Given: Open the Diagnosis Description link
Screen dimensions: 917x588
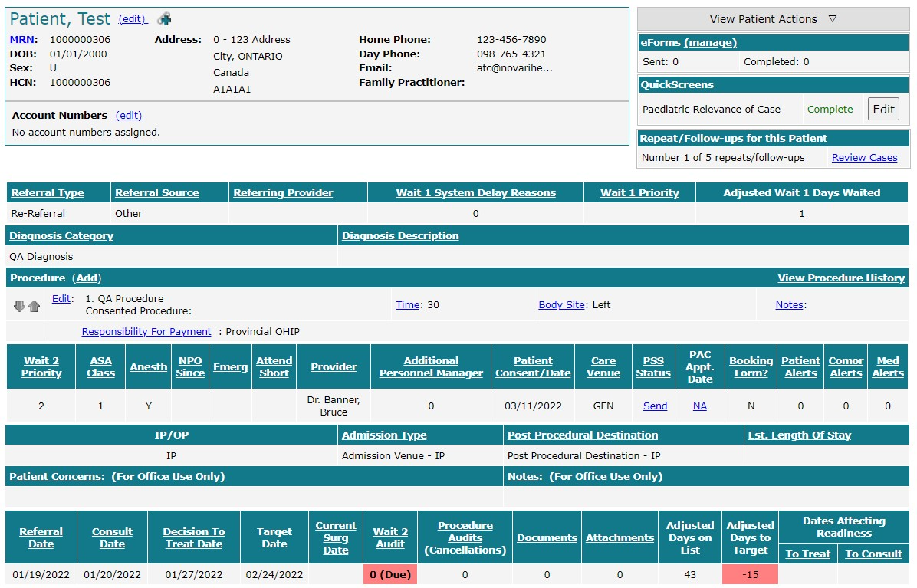Looking at the screenshot, I should [x=400, y=236].
